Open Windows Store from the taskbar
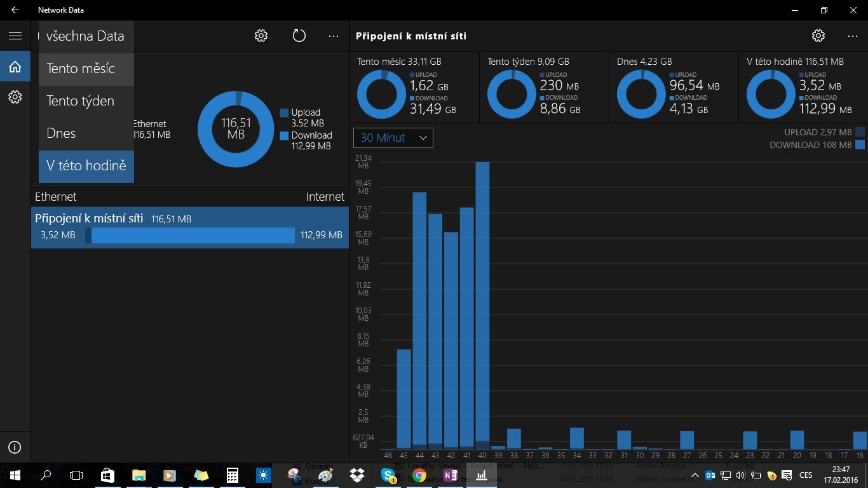This screenshot has height=488, width=868. coord(107,475)
